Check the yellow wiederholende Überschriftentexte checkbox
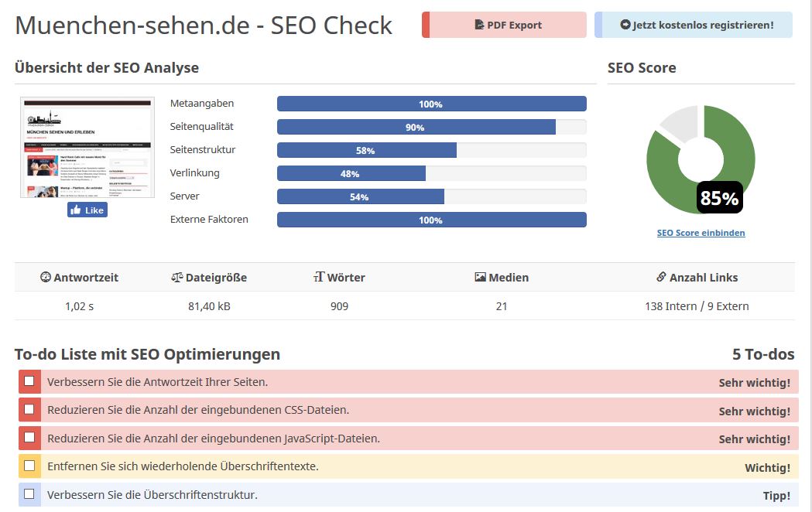812x512 pixels. [29, 466]
